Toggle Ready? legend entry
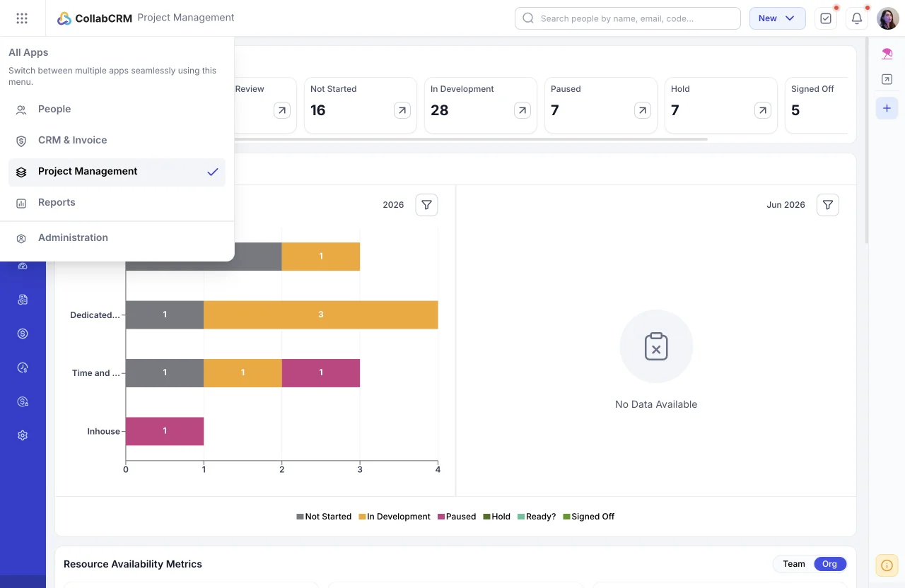Viewport: 905px width, 588px height. pos(537,517)
